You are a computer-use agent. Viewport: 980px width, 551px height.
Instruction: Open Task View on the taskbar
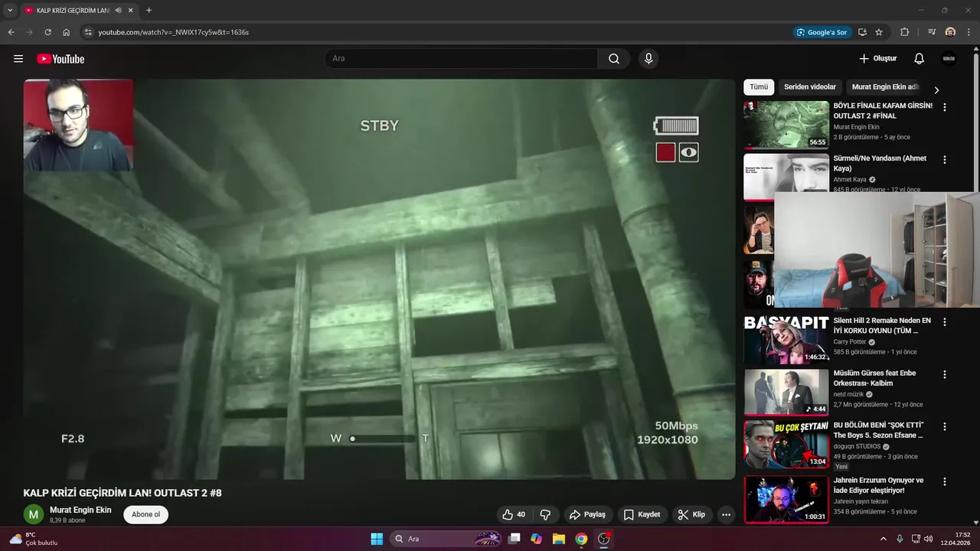click(x=514, y=539)
